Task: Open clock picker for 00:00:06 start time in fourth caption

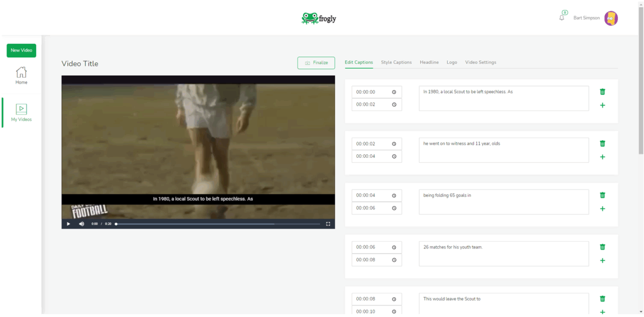Action: (394, 247)
